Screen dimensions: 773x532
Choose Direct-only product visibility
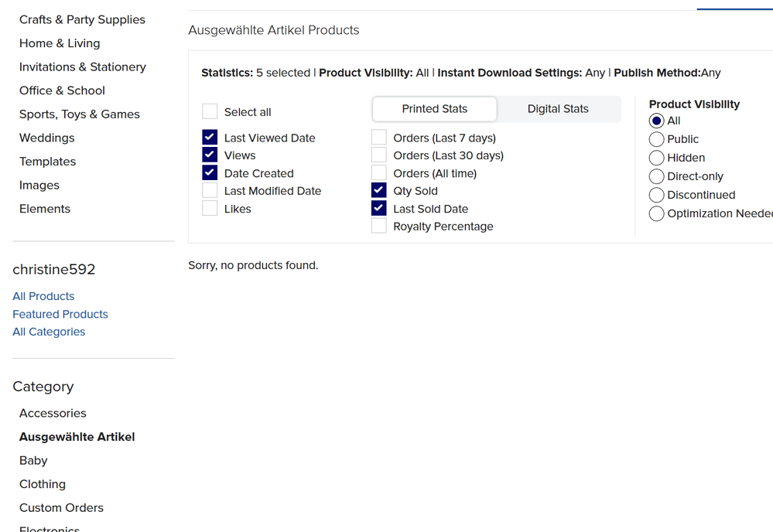point(657,176)
